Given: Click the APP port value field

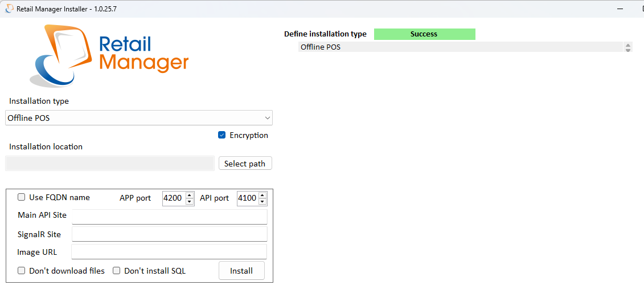Looking at the screenshot, I should coord(173,198).
